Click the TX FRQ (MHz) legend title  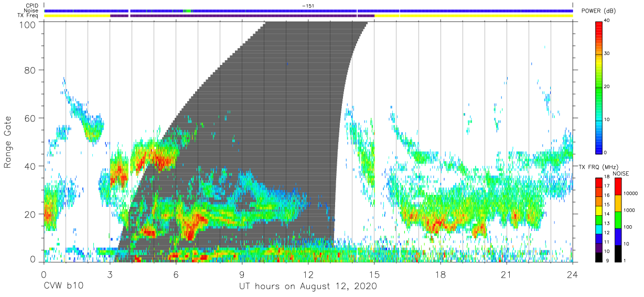(x=598, y=167)
